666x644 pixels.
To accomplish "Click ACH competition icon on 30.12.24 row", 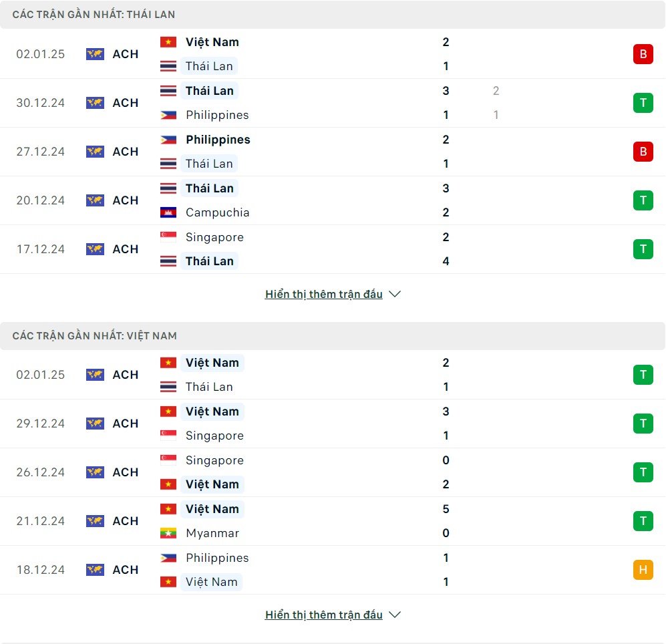I will pos(95,103).
